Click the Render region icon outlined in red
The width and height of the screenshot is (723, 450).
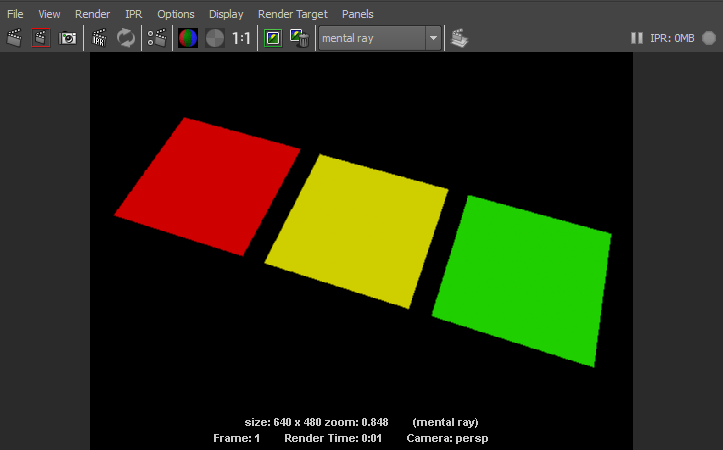tap(41, 38)
